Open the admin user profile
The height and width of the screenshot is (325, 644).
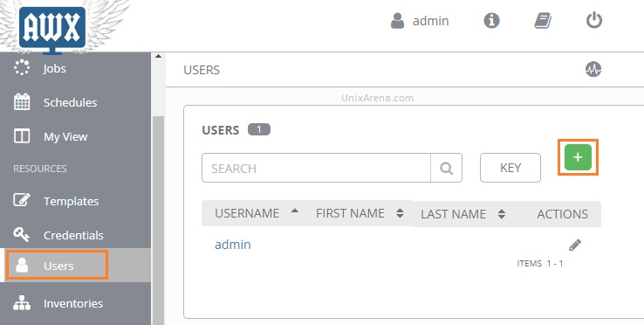click(420, 21)
